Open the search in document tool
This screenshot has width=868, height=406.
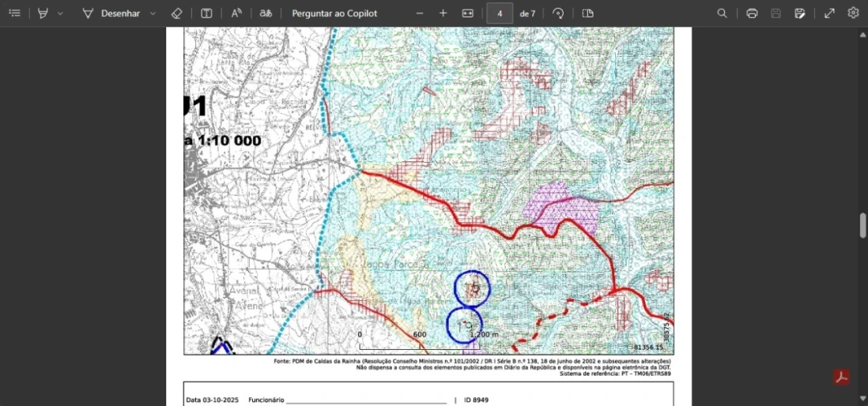coord(723,14)
